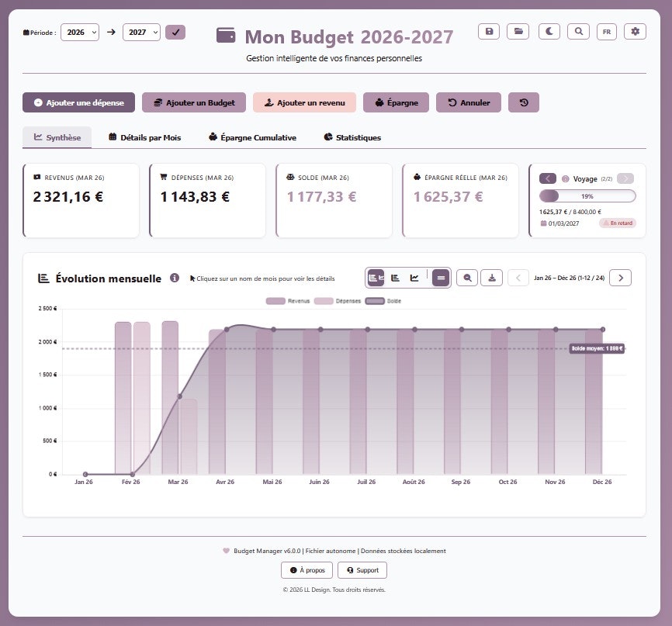This screenshot has width=672, height=626.
Task: Click the 19% Voyage progress bar
Action: 588,195
